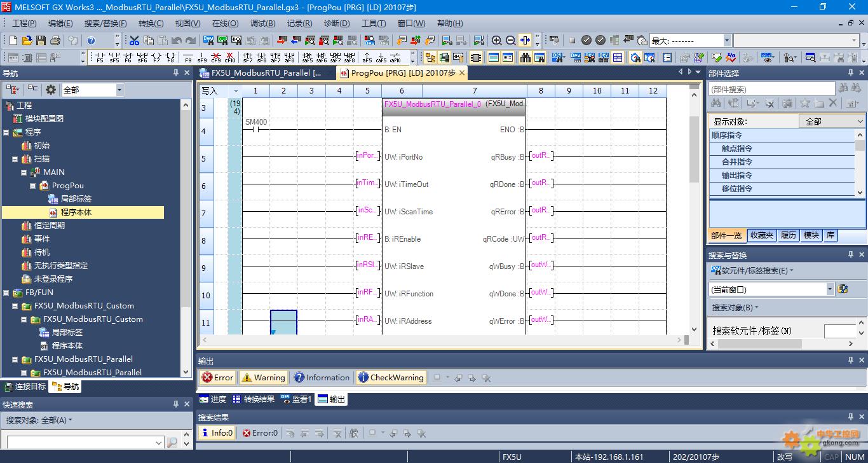Image resolution: width=868 pixels, height=463 pixels.
Task: Select the 触点指令 instruction category
Action: [736, 148]
